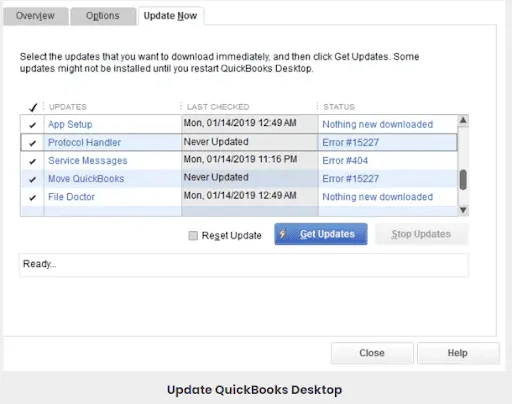
Task: Select the Update Now tab
Action: 170,16
